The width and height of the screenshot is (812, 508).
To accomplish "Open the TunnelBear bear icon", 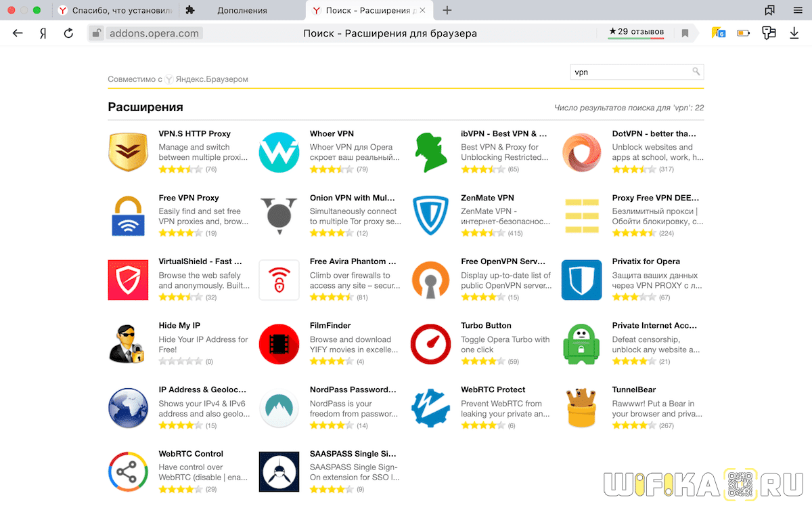I will [581, 408].
